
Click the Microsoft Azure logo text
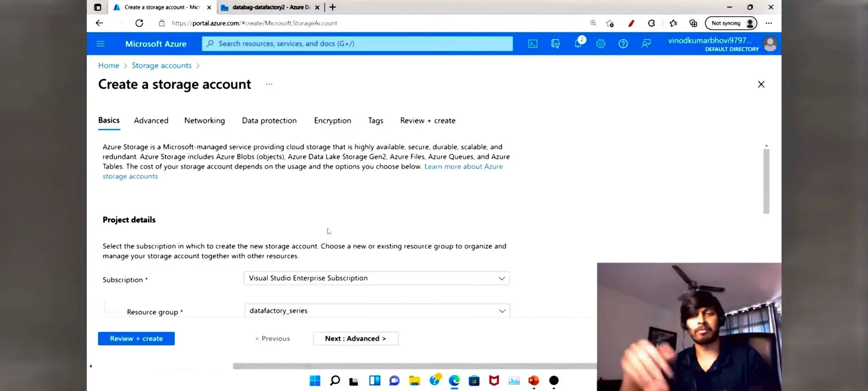pyautogui.click(x=156, y=44)
